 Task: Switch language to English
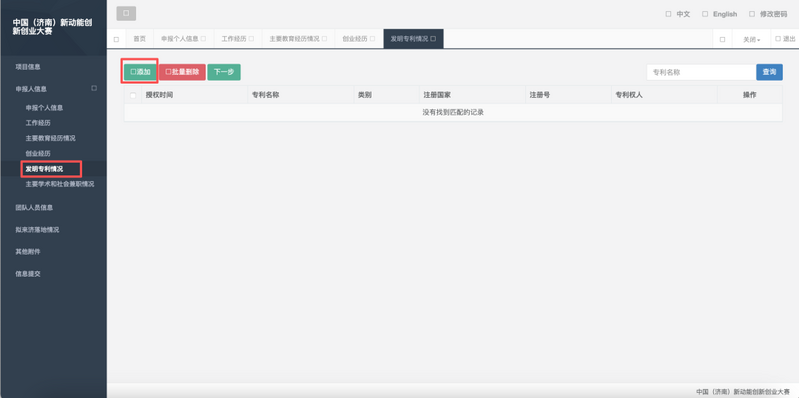click(720, 14)
